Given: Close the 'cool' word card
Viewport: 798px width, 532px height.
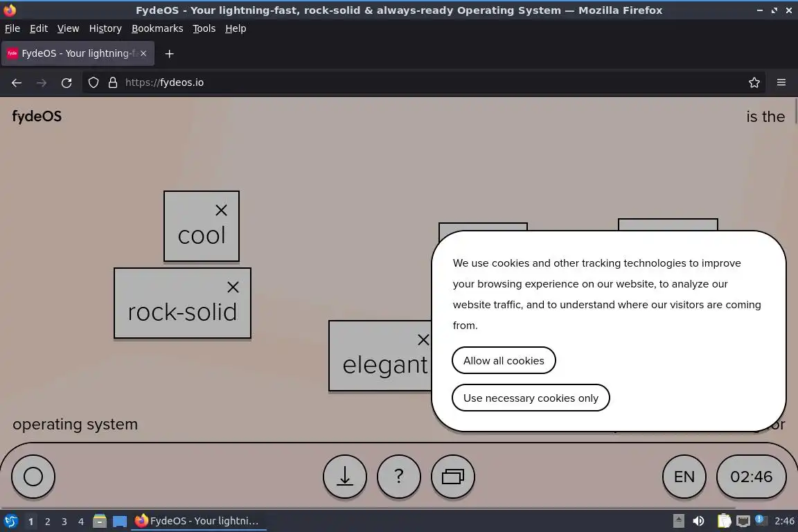Looking at the screenshot, I should tap(221, 211).
